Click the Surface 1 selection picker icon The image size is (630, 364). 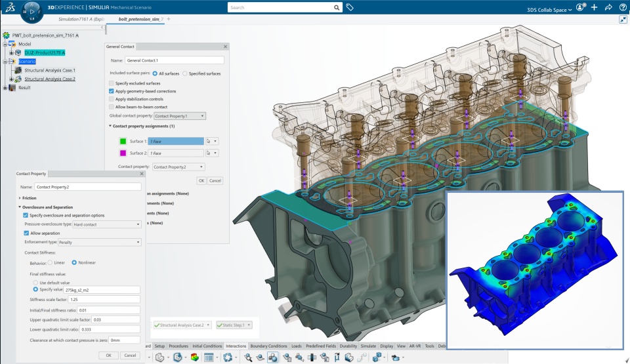tap(208, 141)
